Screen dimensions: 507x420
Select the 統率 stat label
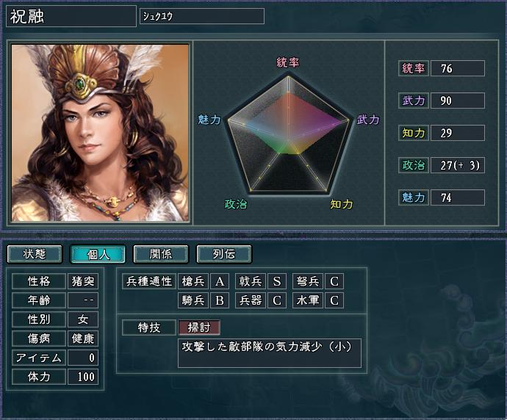pos(414,68)
